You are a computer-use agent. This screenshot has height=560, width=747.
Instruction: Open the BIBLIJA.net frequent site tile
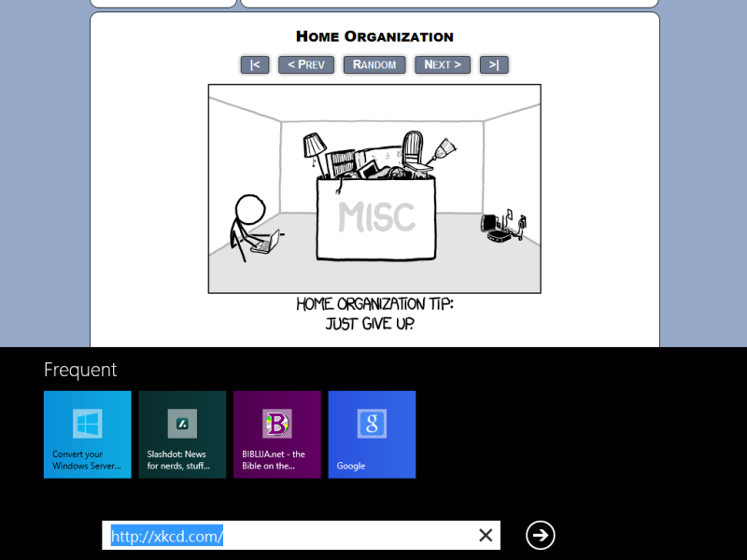277,434
